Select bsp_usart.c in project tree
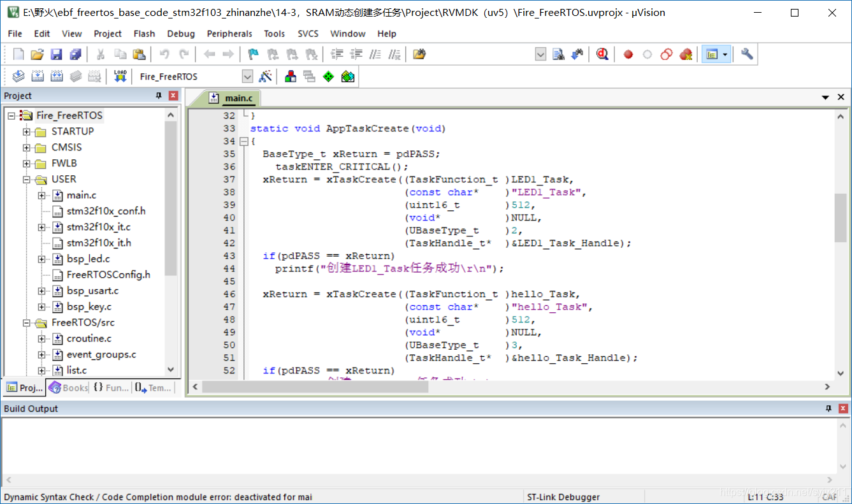Image resolution: width=852 pixels, height=504 pixels. point(92,291)
